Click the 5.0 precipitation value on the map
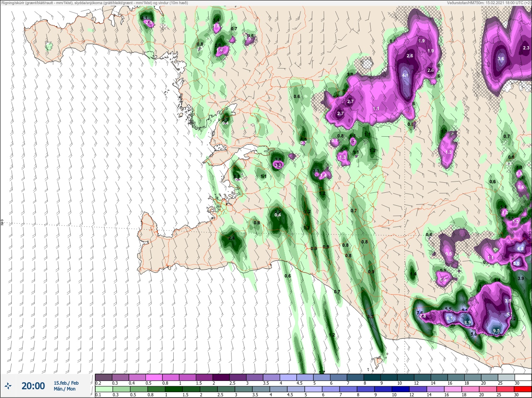 point(516,263)
